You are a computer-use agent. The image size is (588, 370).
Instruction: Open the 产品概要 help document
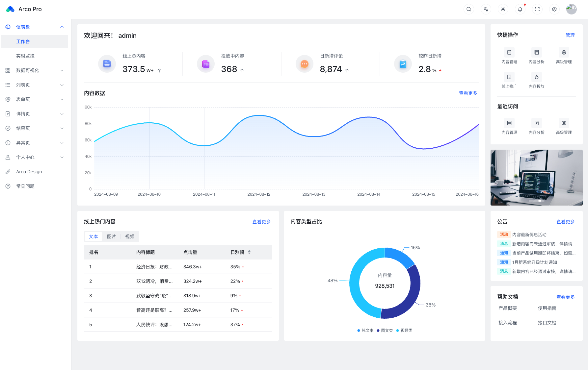coord(508,308)
